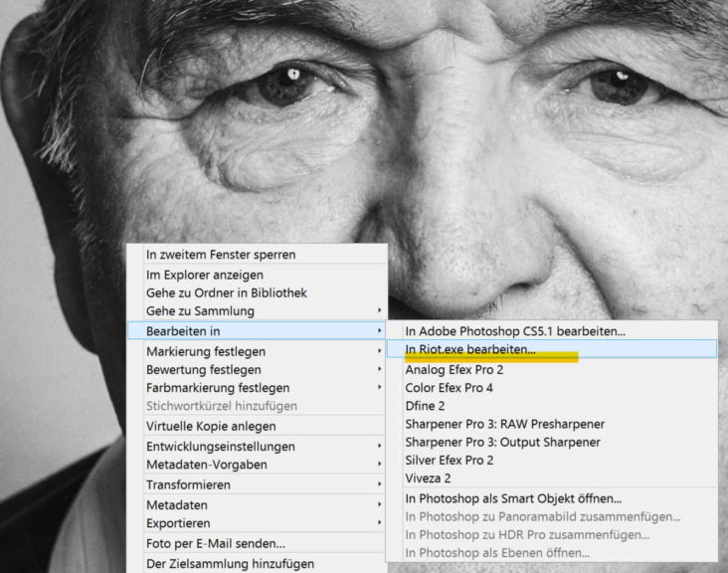Choose 'Foto per E-Mail senden...'

tap(257, 544)
